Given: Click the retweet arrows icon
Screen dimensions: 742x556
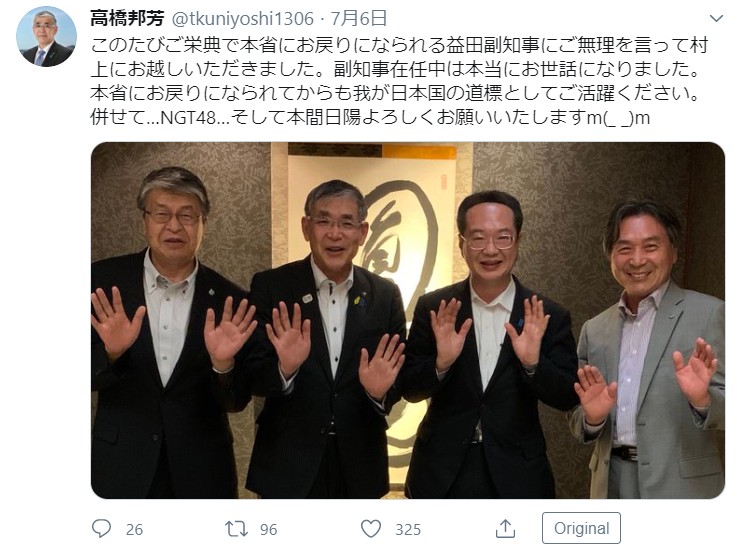Looking at the screenshot, I should pos(236,529).
